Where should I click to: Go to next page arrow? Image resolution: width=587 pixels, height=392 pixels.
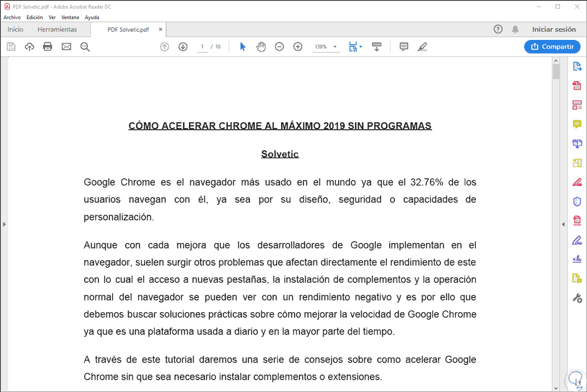183,47
